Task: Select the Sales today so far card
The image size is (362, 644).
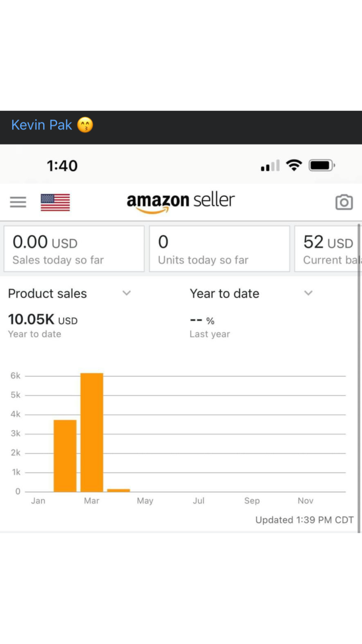Action: (74, 249)
